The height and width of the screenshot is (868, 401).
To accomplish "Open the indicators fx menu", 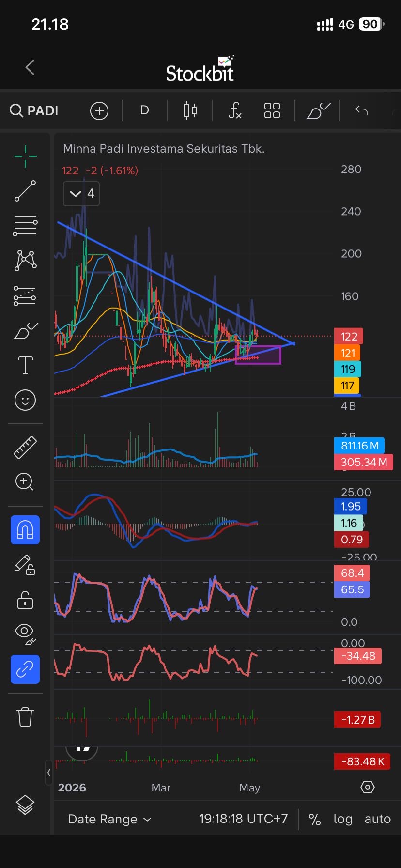I will click(235, 111).
